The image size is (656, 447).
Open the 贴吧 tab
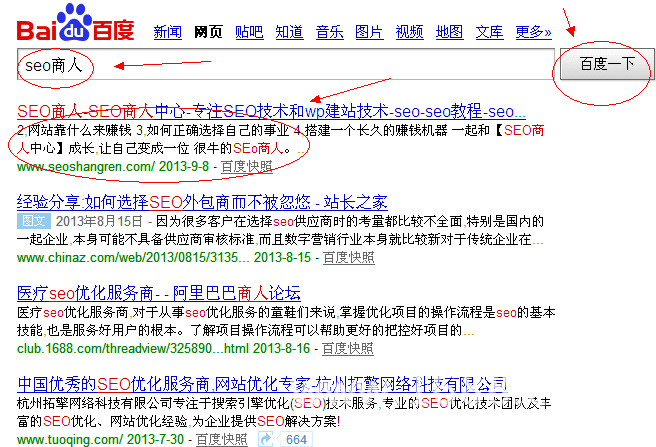coord(249,32)
